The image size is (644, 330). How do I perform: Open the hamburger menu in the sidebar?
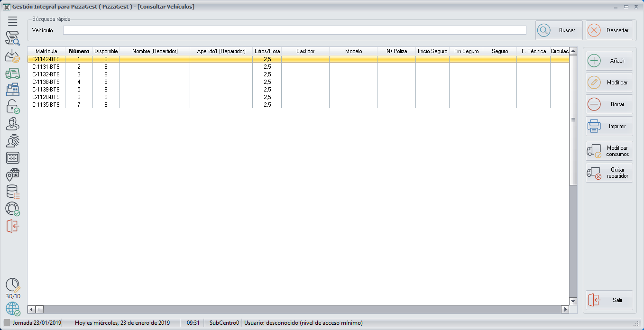click(x=12, y=21)
